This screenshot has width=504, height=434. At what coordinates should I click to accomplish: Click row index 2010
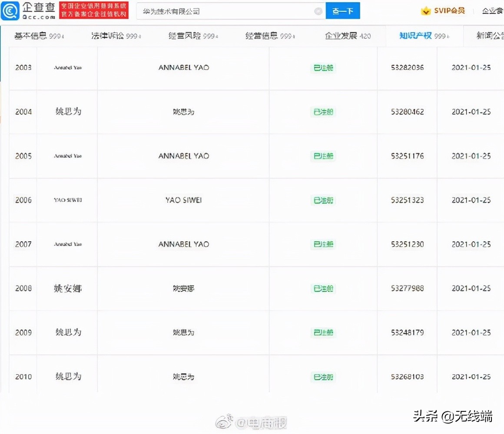pyautogui.click(x=23, y=377)
